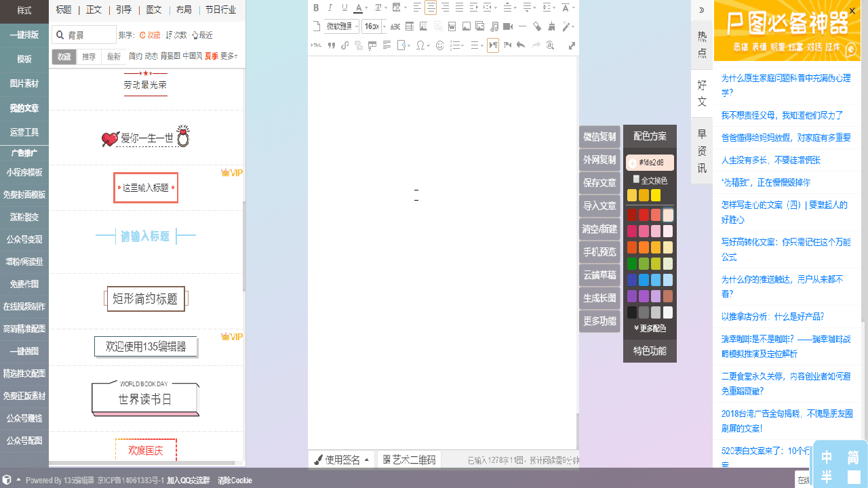The height and width of the screenshot is (488, 868).
Task: Insert a music audio clip
Action: tap(494, 27)
